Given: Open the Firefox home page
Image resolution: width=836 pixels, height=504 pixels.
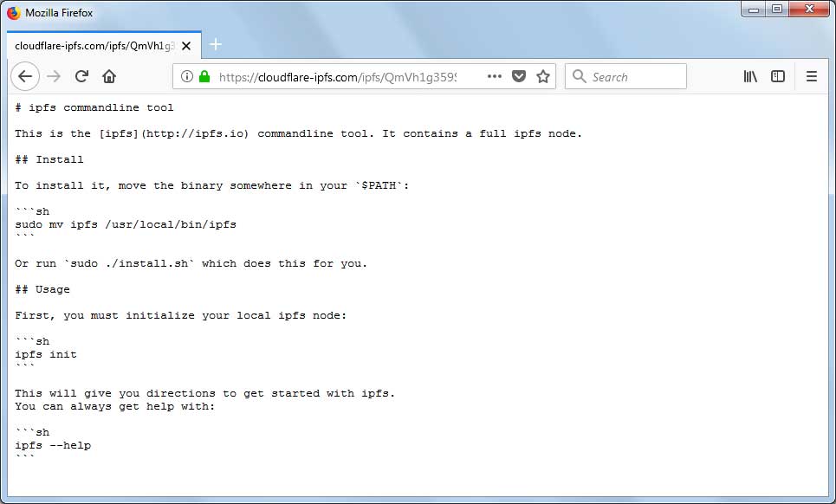Looking at the screenshot, I should click(x=109, y=77).
